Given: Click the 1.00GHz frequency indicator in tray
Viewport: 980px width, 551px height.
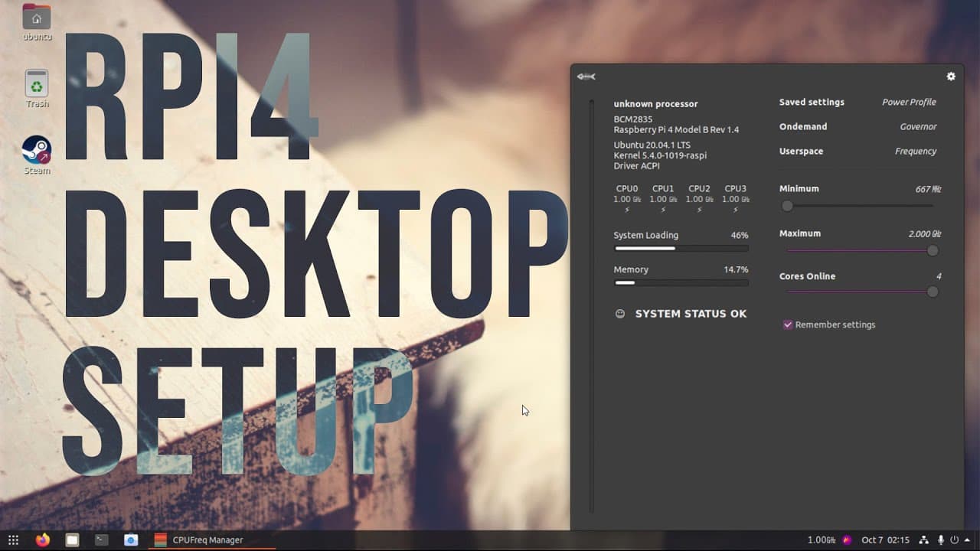Looking at the screenshot, I should [x=821, y=540].
